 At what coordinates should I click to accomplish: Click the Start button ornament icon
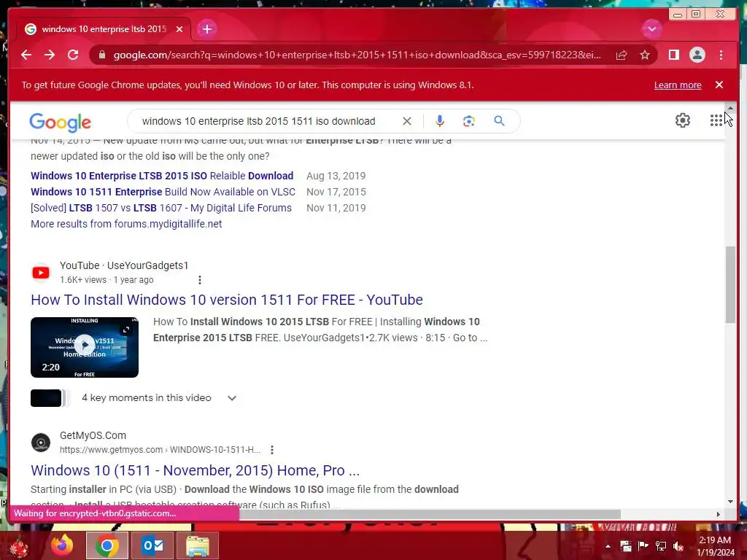[x=19, y=546]
